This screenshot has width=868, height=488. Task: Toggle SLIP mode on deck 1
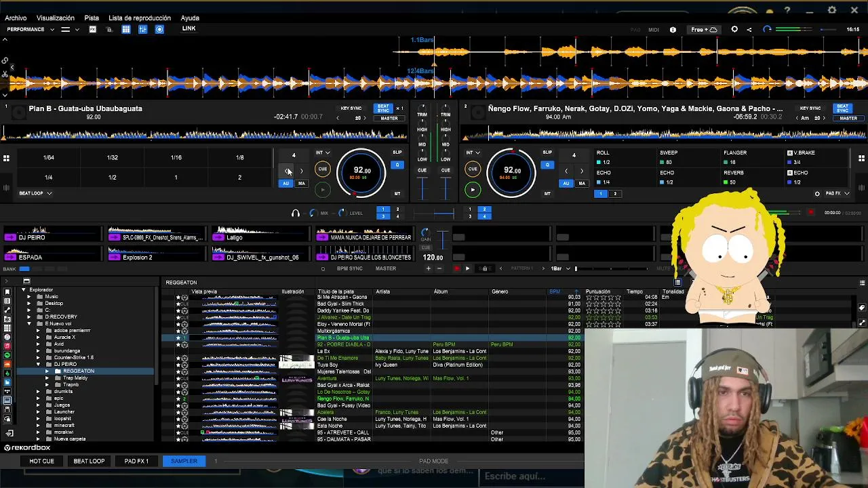click(x=397, y=152)
